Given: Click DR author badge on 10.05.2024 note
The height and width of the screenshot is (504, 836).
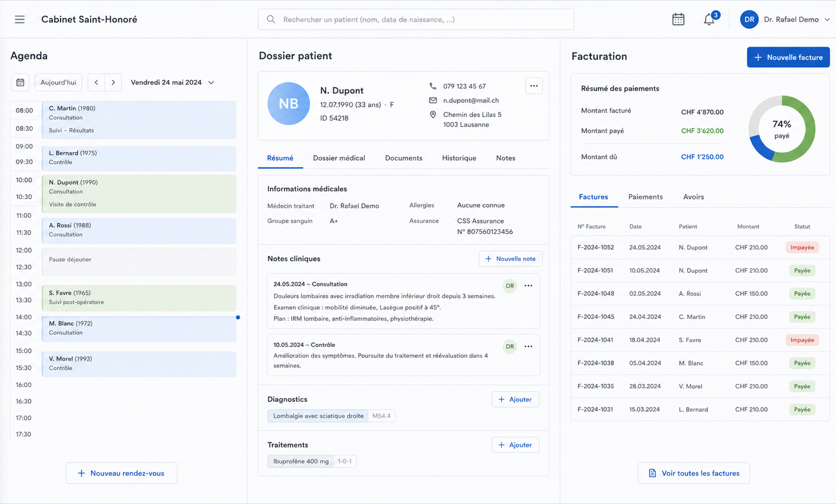Looking at the screenshot, I should click(510, 347).
